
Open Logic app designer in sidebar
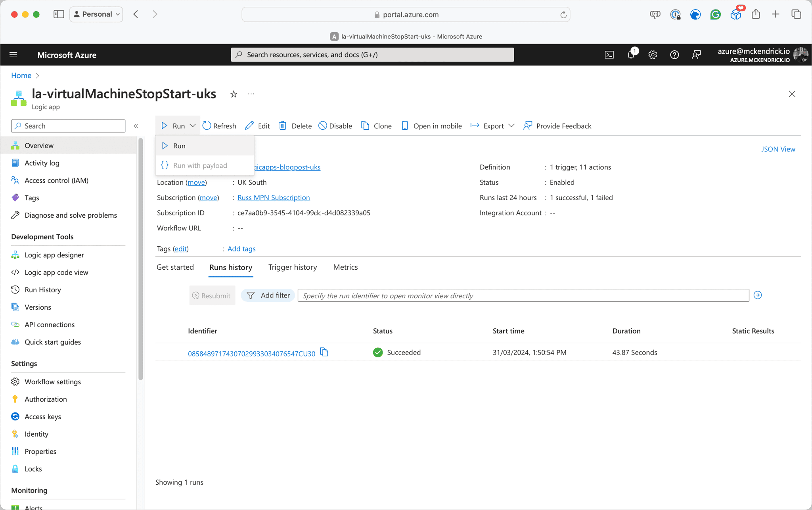(x=54, y=255)
